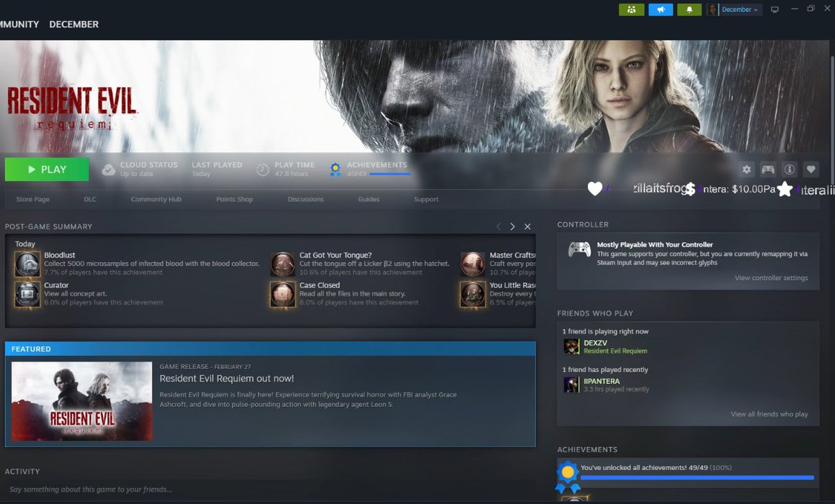Open Cat Got Your Tongue achievement badge
The height and width of the screenshot is (504, 835).
pos(283,264)
